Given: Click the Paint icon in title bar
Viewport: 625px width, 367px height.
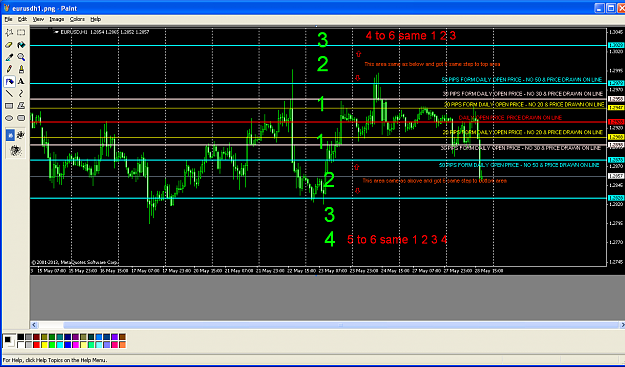Looking at the screenshot, I should tap(6, 8).
